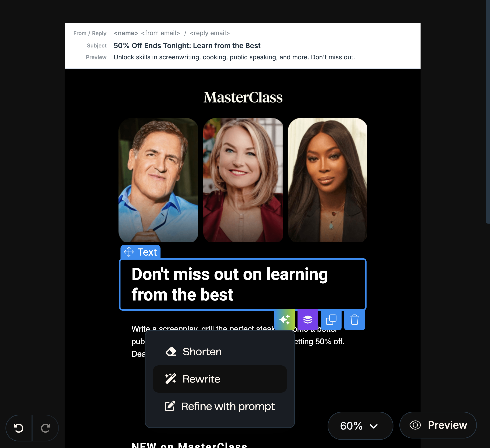Screen dimensions: 490x448
Task: Click the purple layers icon
Action: [308, 319]
